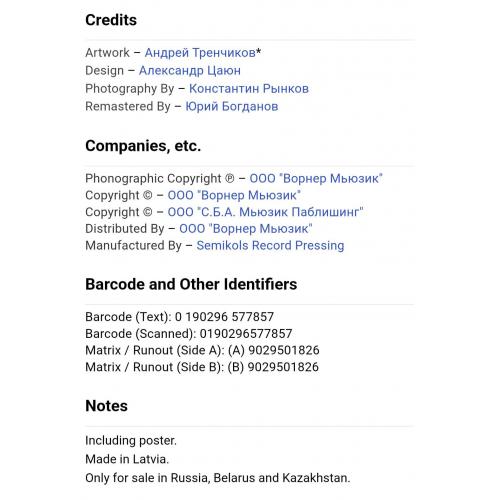Open Phonographic Copyright ООО "Ворнер Мьюзик" link
Image resolution: width=500 pixels, height=500 pixels.
point(316,178)
